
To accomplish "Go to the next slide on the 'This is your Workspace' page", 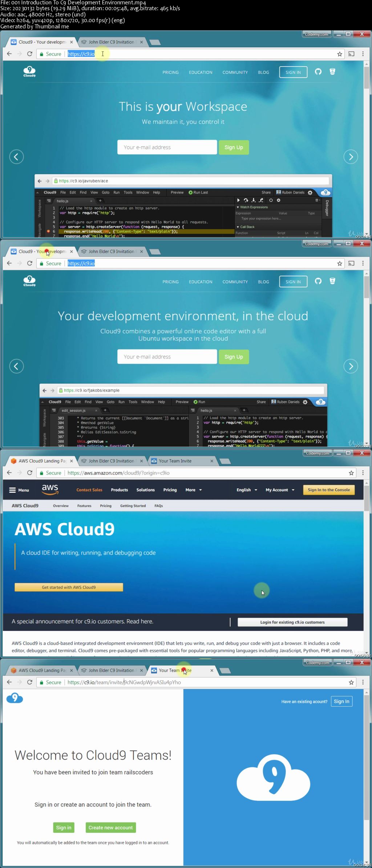I will [x=351, y=157].
